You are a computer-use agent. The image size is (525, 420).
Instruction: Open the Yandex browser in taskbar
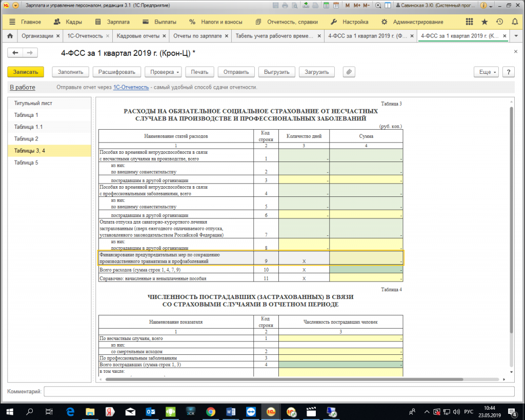(x=109, y=411)
